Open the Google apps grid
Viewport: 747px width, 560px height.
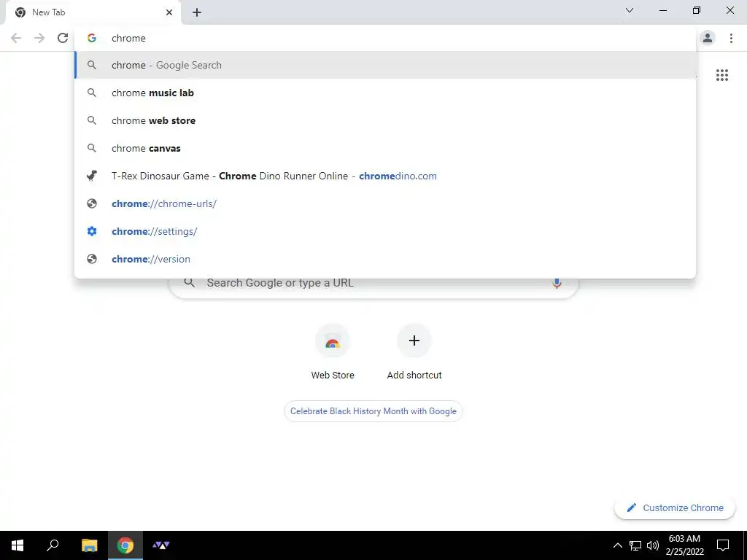click(x=722, y=75)
